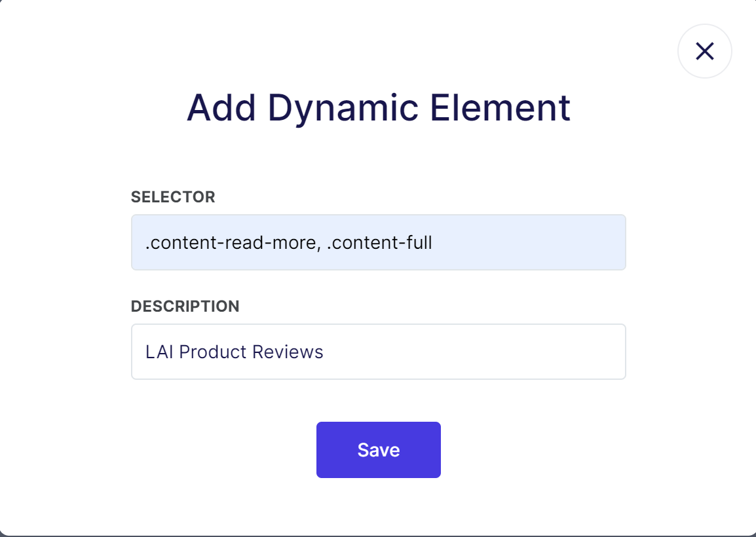Dismiss the modal using the X icon
The height and width of the screenshot is (537, 756).
704,51
